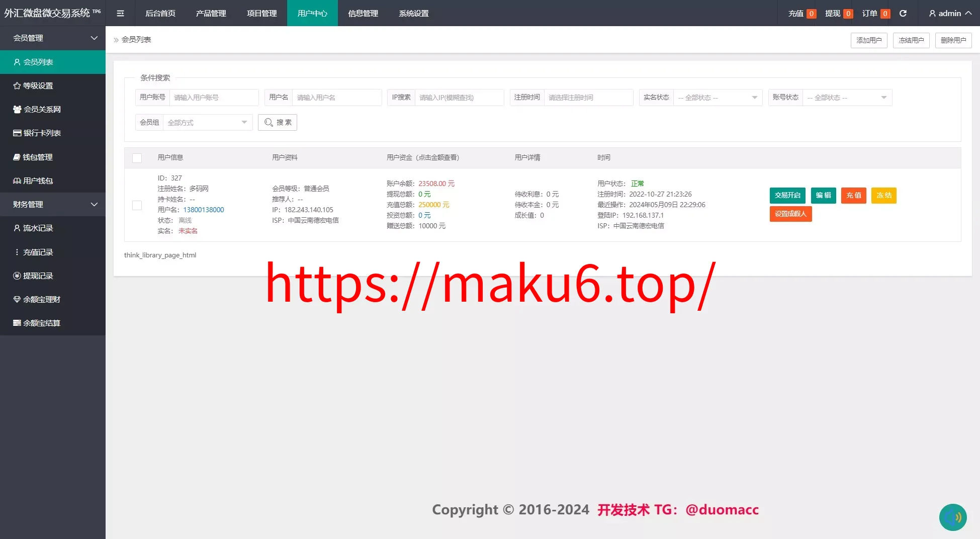Screen dimensions: 980x539
Task: Open 银行卡列表 sidebar item
Action: 53,133
